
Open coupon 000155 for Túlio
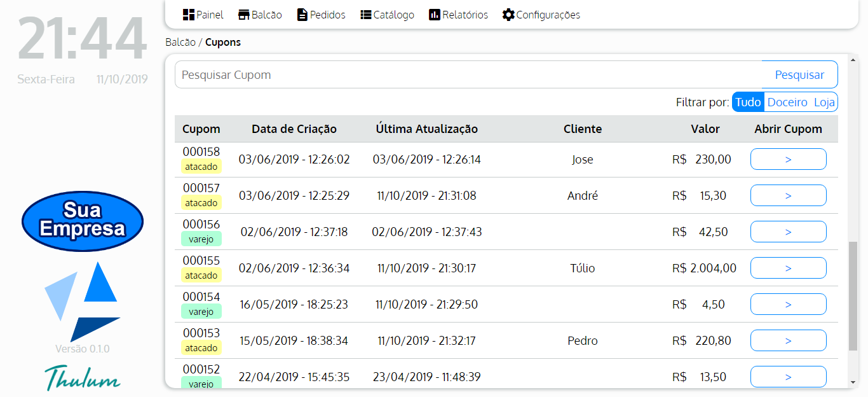point(788,268)
